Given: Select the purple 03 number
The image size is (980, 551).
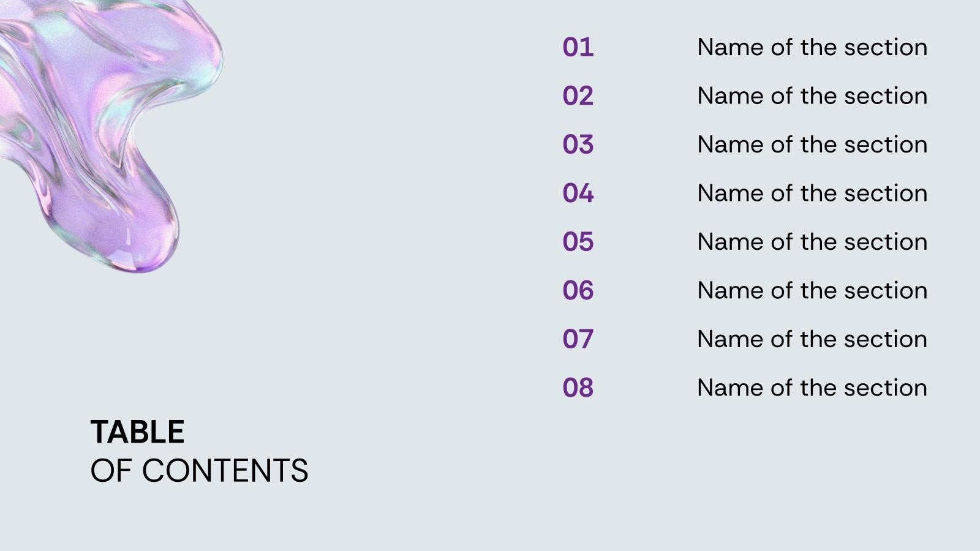Looking at the screenshot, I should pyautogui.click(x=578, y=144).
